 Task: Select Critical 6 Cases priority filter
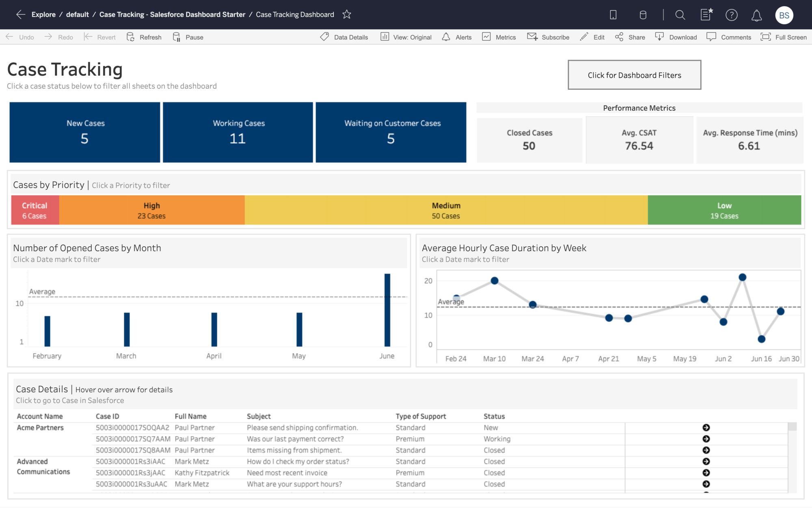(33, 210)
